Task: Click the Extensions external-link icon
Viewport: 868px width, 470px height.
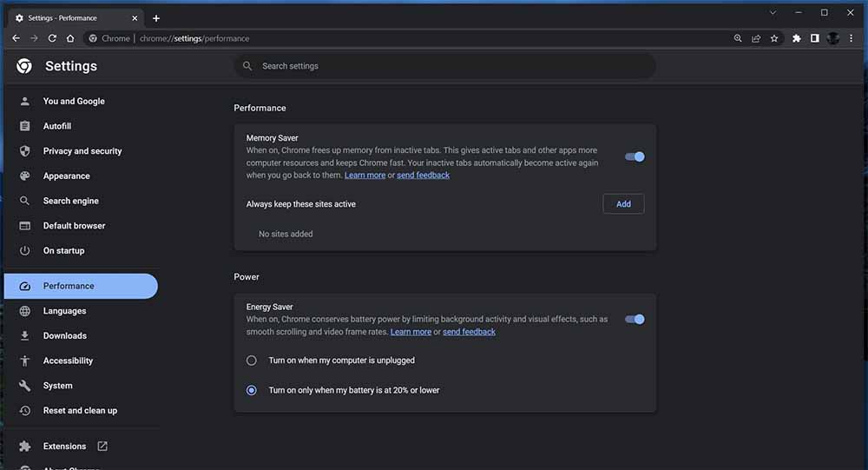Action: [102, 447]
